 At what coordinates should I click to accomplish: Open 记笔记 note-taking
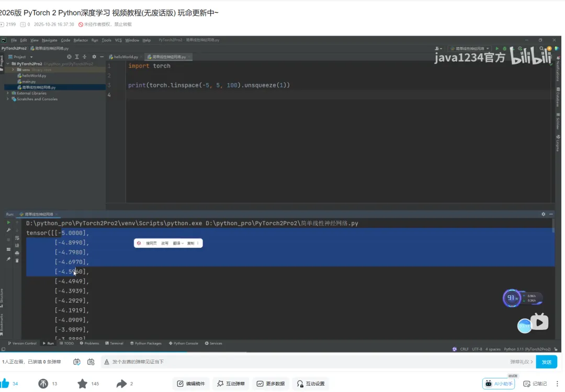coord(535,384)
